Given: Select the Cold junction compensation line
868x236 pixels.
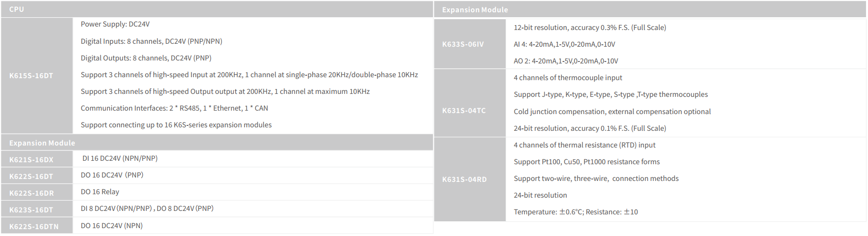Looking at the screenshot, I should click(x=612, y=112).
